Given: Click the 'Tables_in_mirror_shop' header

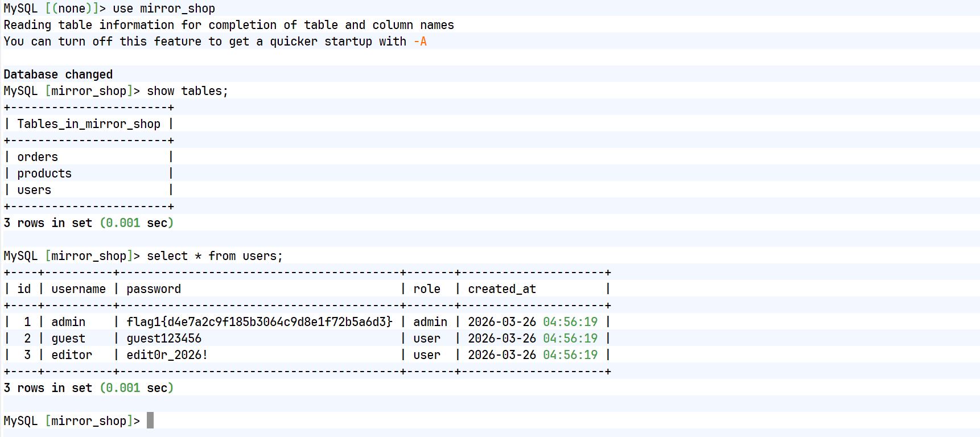Looking at the screenshot, I should (x=89, y=124).
